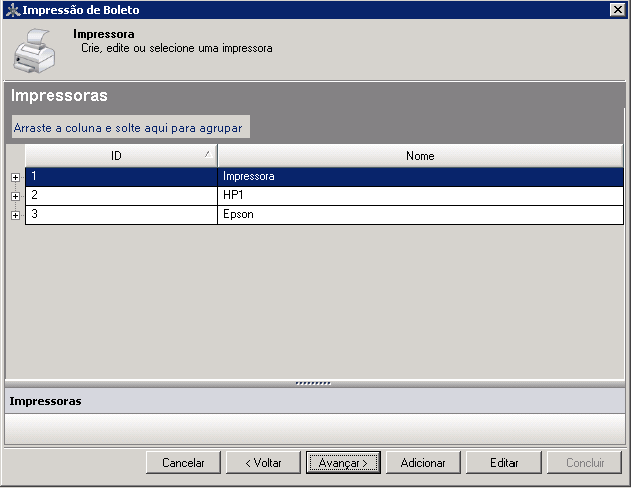Sort by the ID column header

click(121, 156)
